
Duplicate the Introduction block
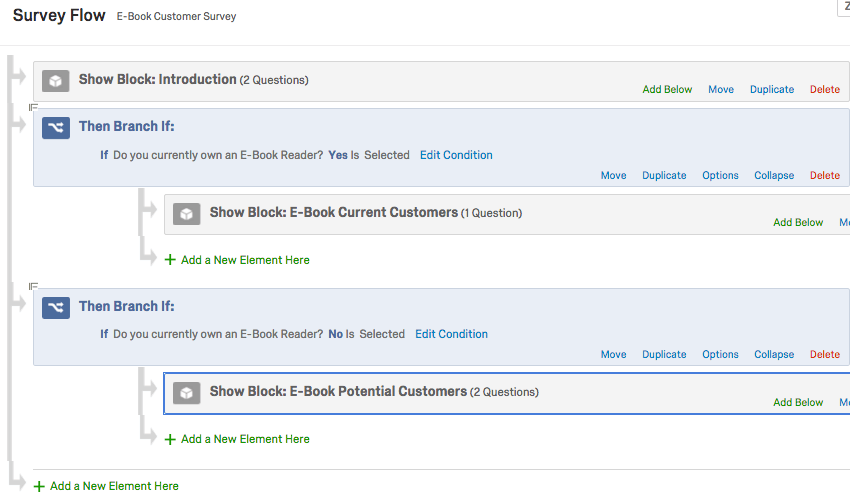pyautogui.click(x=772, y=90)
